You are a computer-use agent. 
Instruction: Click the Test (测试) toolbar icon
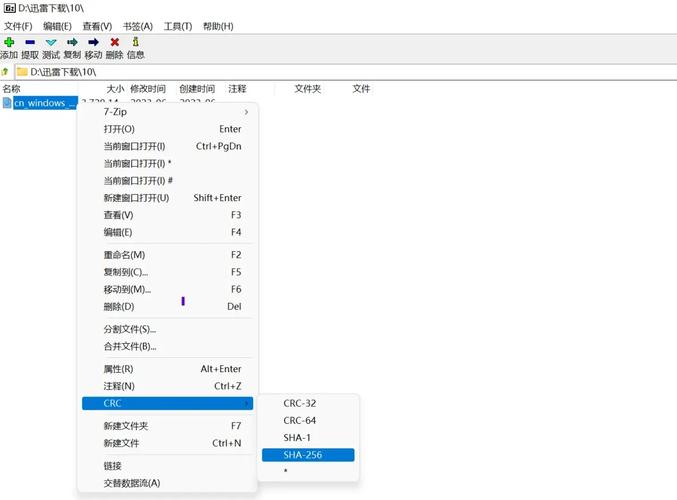(51, 42)
